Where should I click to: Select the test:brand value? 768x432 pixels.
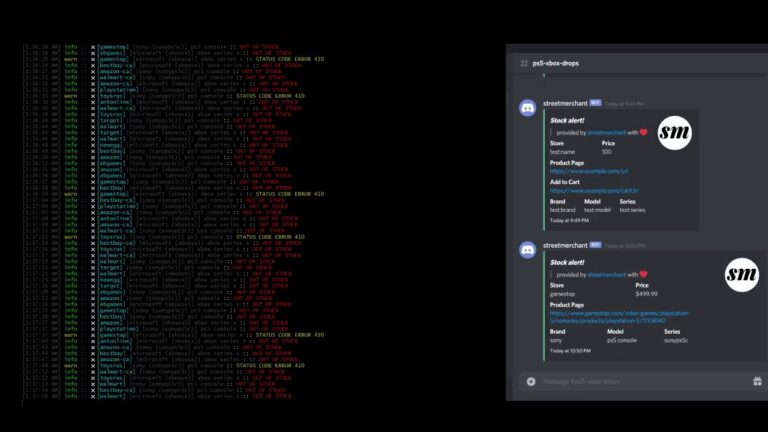(562, 210)
